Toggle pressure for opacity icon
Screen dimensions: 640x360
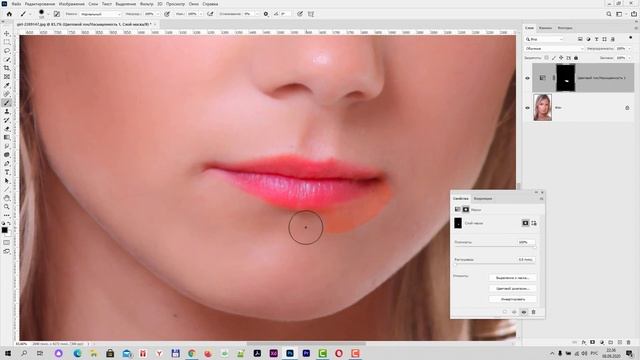coord(167,14)
